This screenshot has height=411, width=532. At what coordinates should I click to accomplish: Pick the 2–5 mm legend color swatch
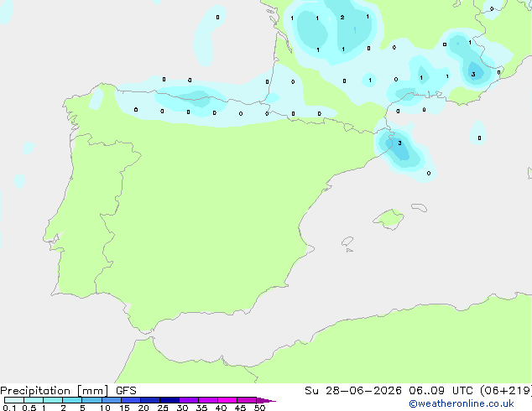72,400
